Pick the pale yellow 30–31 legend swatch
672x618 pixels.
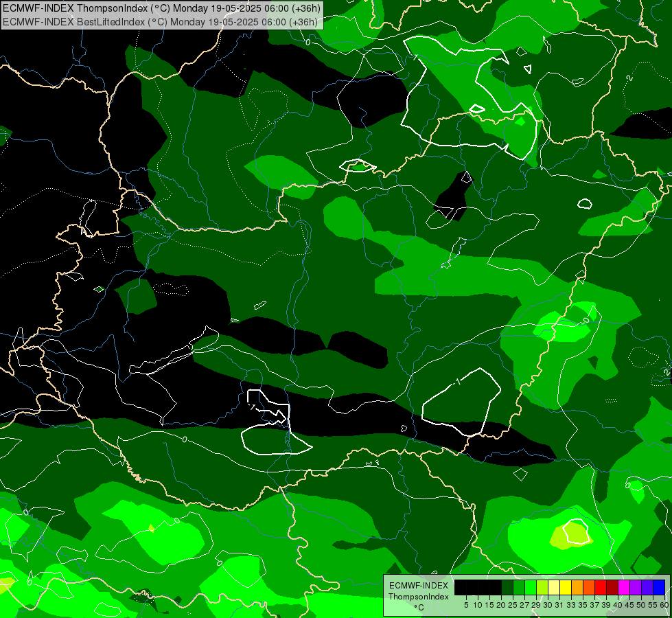554,587
